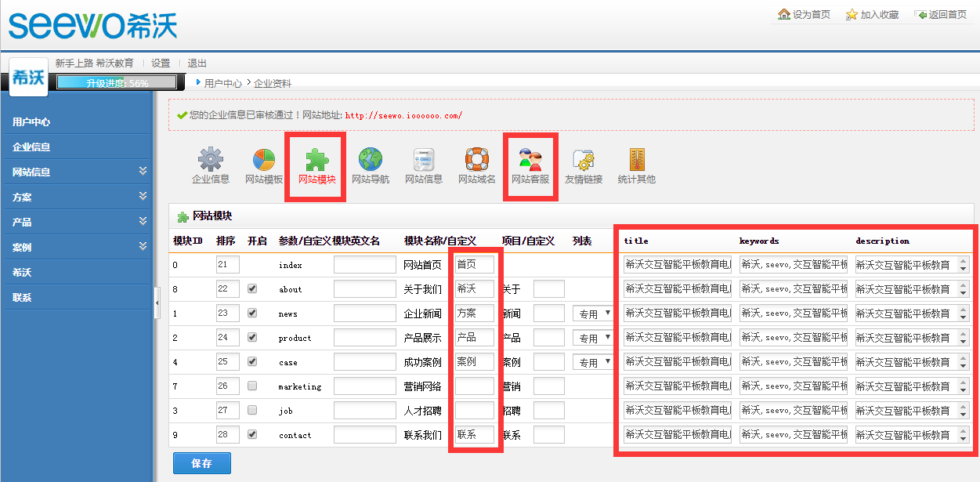
Task: Expand the 方案 sidebar section chevron
Action: tap(143, 196)
